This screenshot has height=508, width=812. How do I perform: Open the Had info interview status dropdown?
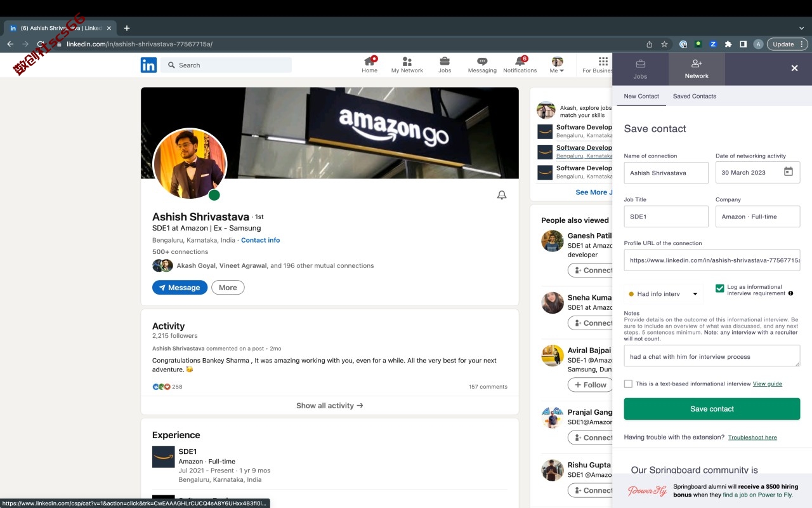pos(664,294)
